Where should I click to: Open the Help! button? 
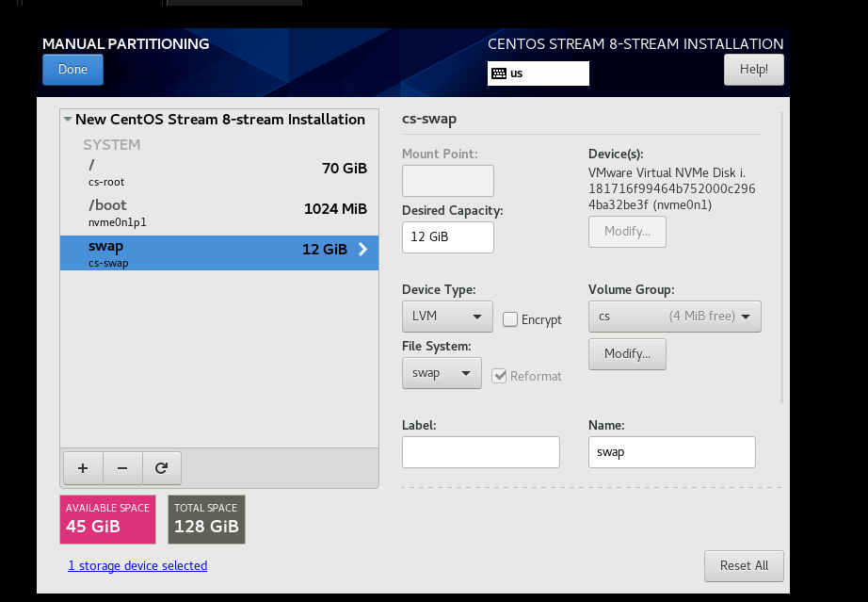(753, 69)
